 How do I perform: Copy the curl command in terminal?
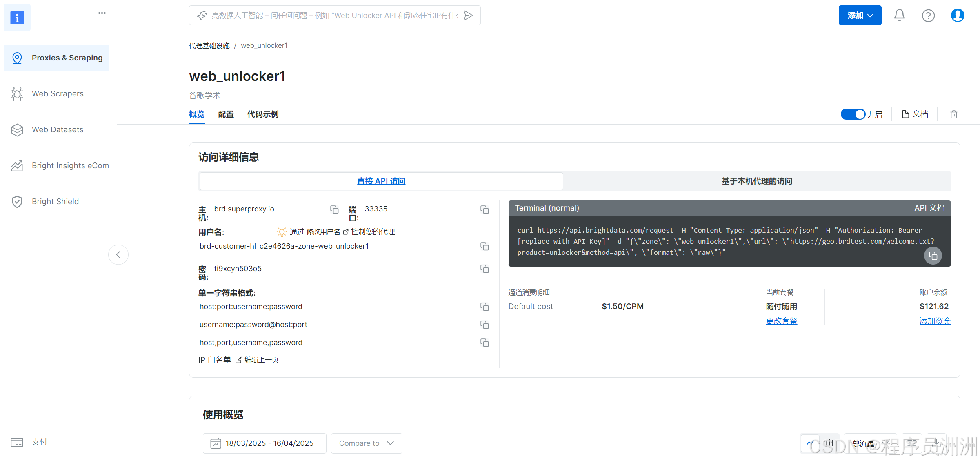[x=933, y=256]
